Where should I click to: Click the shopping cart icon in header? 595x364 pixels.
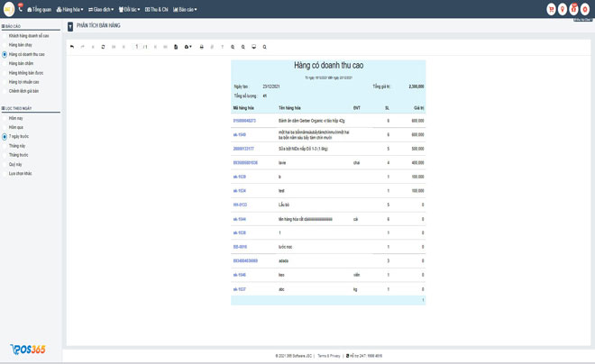(x=551, y=10)
